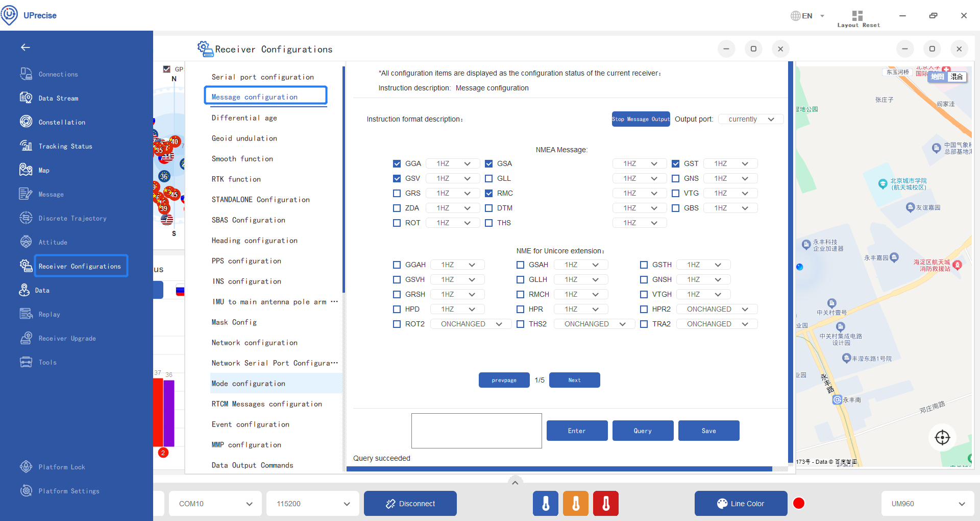Click the red thermometer icon
980x521 pixels.
tap(606, 504)
